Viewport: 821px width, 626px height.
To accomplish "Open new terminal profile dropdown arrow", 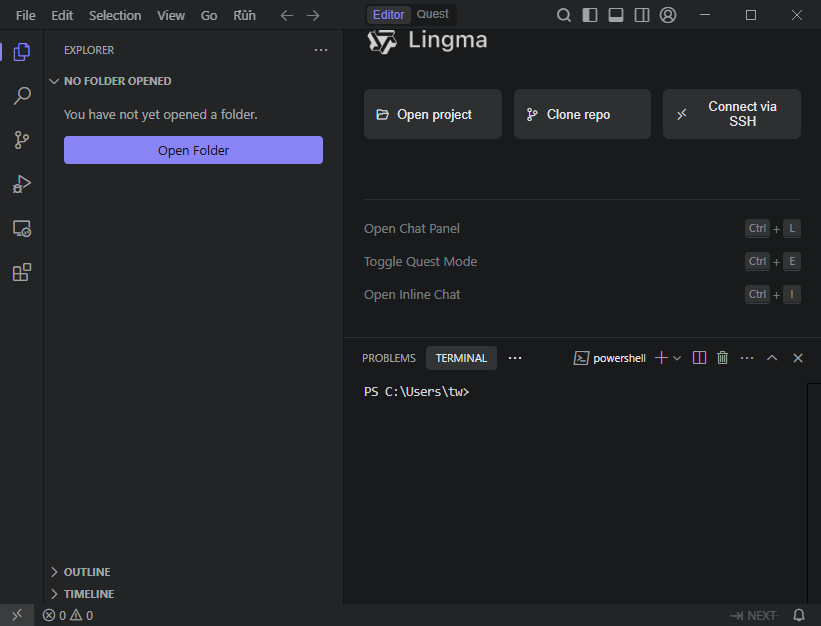I will click(676, 359).
